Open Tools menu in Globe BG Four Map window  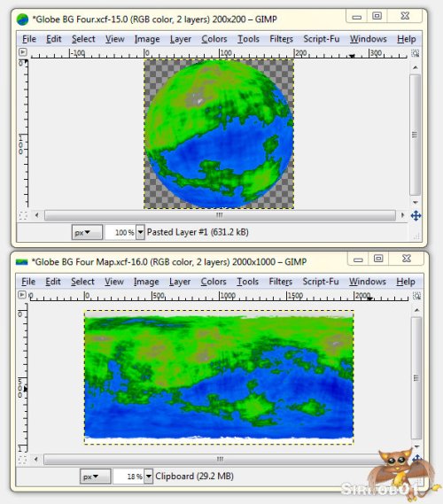click(247, 282)
